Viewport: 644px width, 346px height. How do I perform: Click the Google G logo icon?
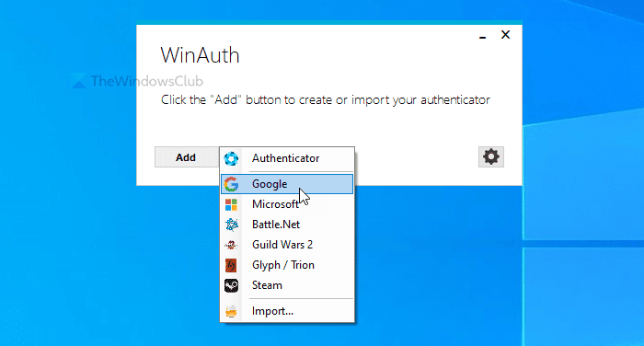[x=231, y=184]
